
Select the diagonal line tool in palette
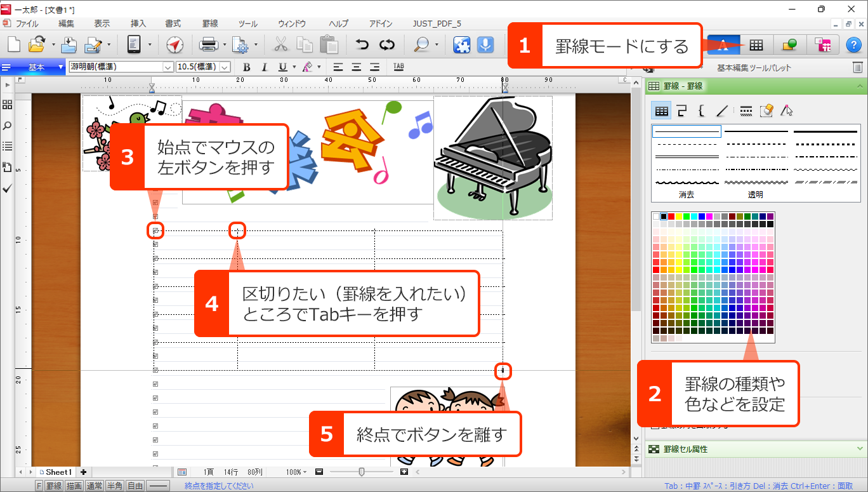coord(721,111)
